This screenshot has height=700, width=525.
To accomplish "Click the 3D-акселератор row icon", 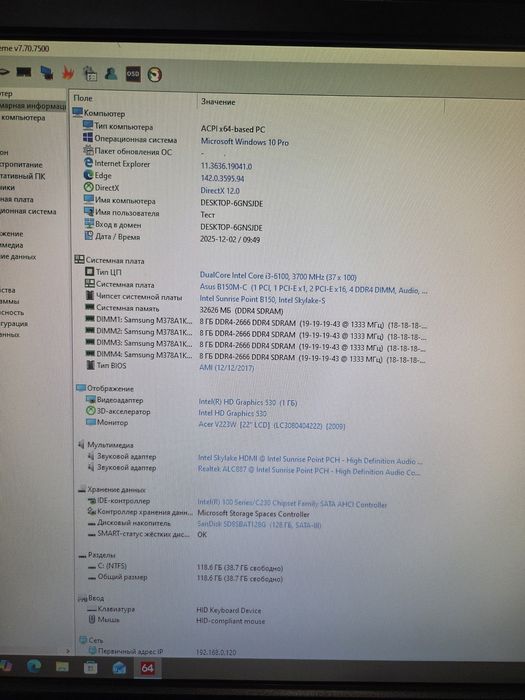I will (x=91, y=411).
